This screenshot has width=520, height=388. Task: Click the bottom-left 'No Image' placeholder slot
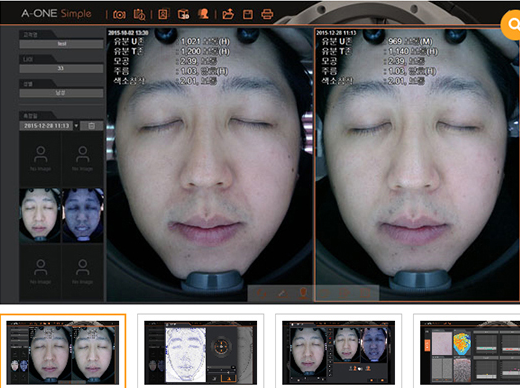(40, 272)
